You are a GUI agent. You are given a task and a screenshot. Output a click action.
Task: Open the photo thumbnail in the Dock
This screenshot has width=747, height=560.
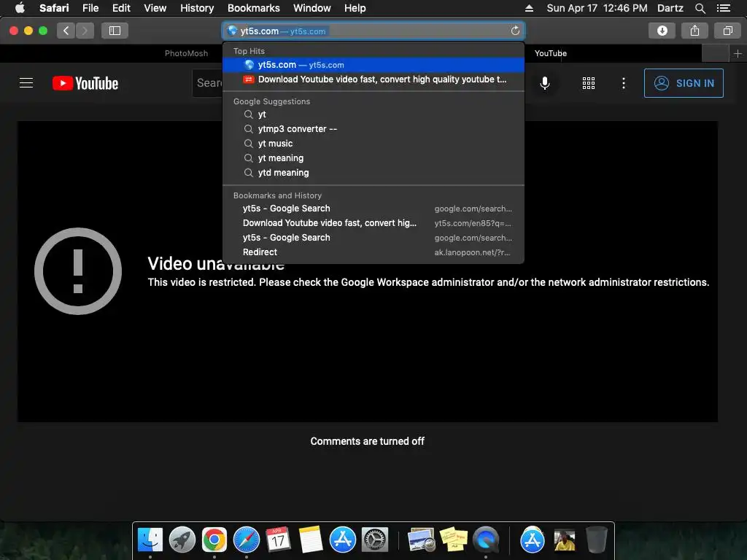pyautogui.click(x=565, y=541)
